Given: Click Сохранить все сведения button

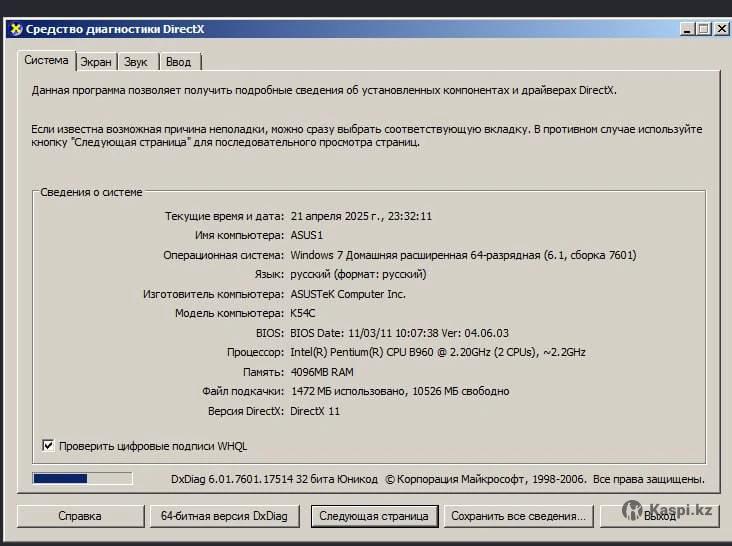Looking at the screenshot, I should tap(518, 516).
